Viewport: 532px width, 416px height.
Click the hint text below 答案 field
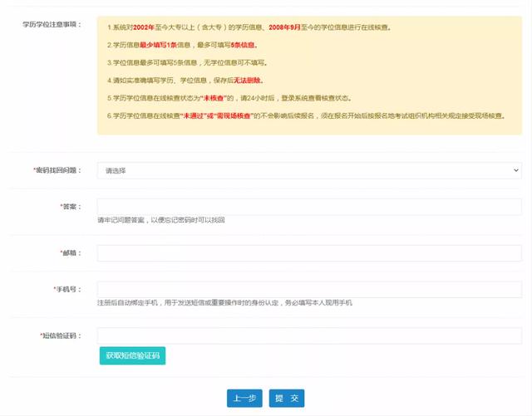click(x=160, y=221)
